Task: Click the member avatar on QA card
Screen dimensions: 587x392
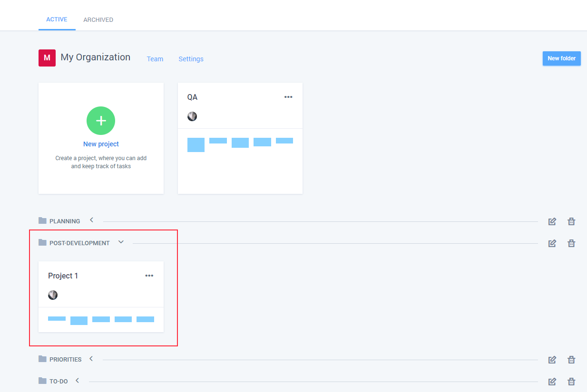Action: pos(192,116)
